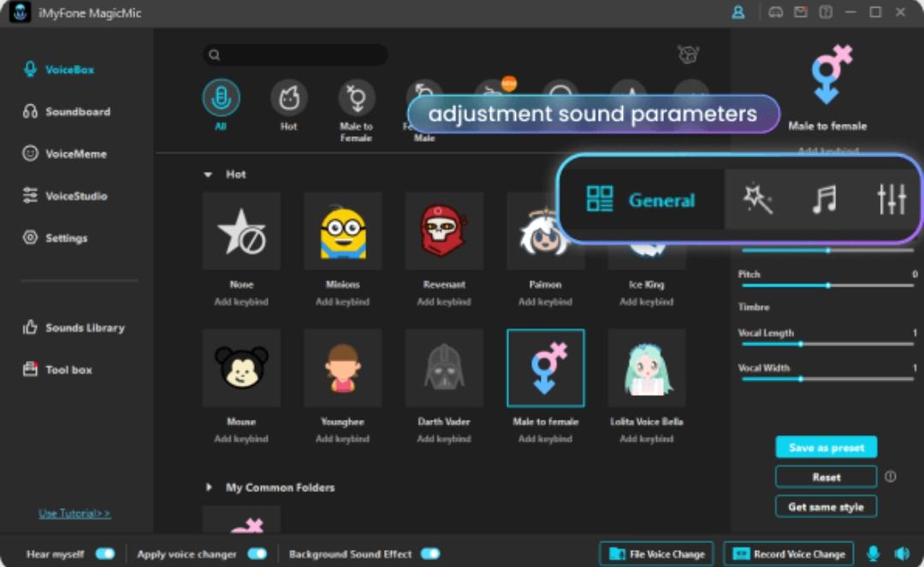
Task: Click the random voice dice icon
Action: (x=688, y=55)
